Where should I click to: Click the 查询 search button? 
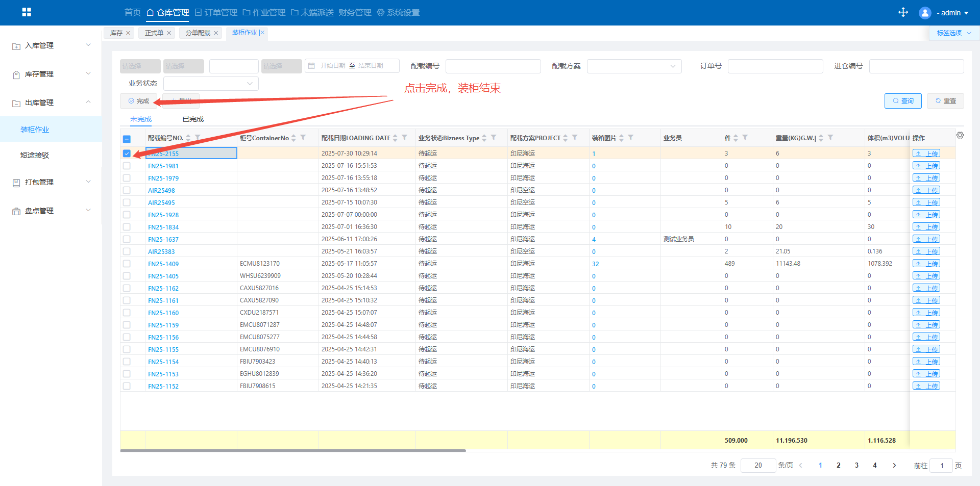pos(902,101)
